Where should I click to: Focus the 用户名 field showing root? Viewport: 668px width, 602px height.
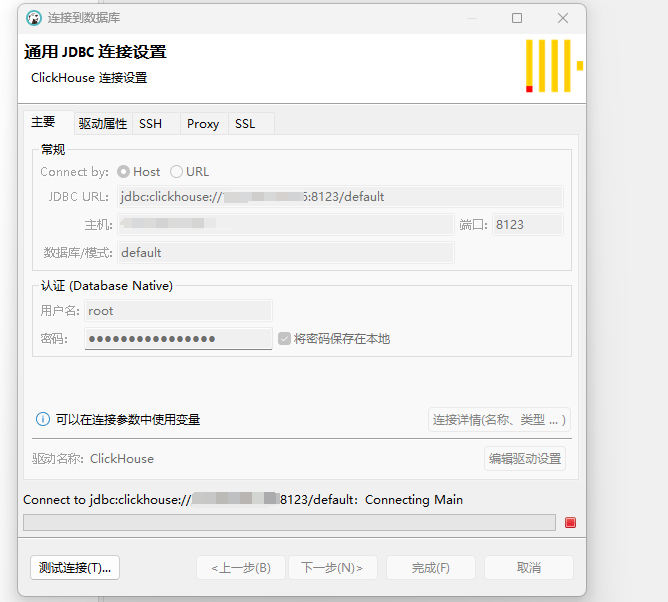click(178, 311)
